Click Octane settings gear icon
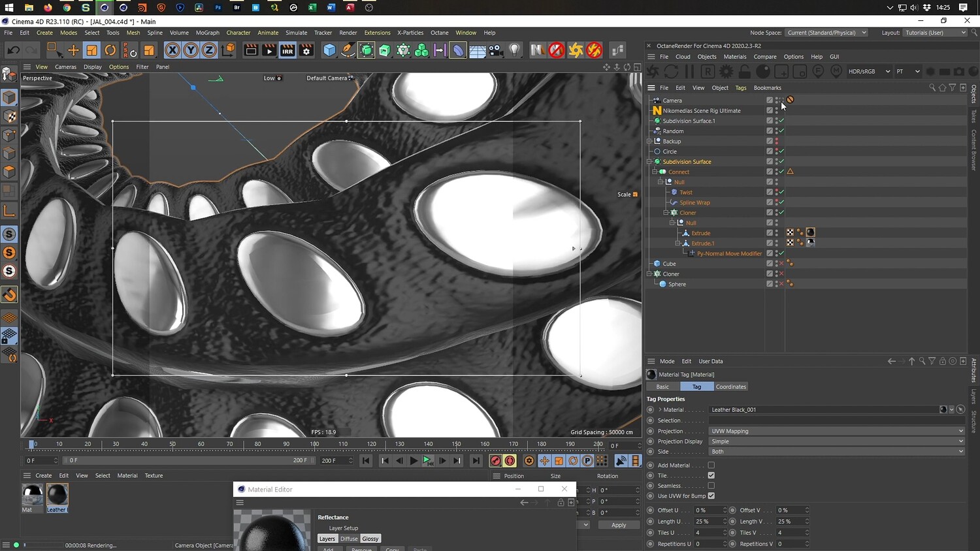Viewport: 980px width, 551px height. click(x=726, y=71)
